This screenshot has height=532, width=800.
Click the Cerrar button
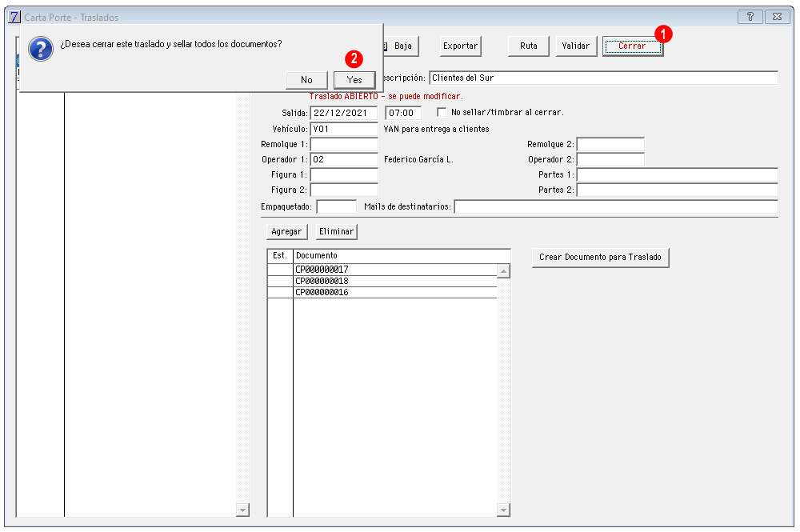pyautogui.click(x=632, y=46)
